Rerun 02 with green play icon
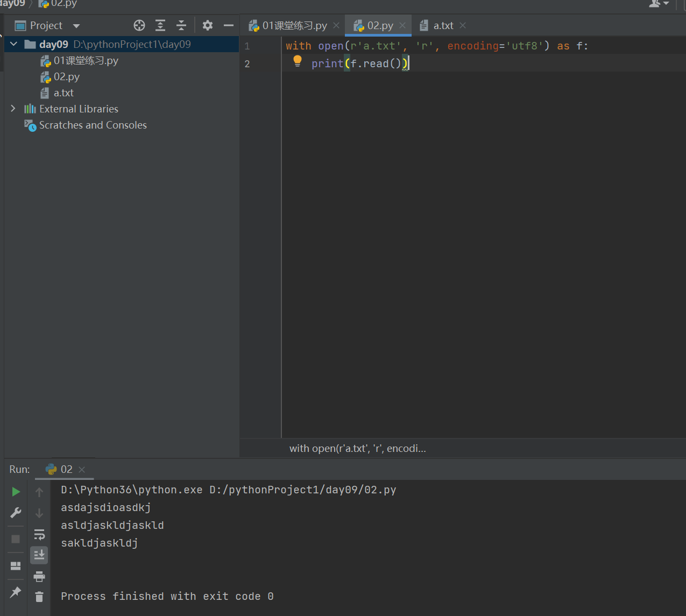This screenshot has height=616, width=686. (x=16, y=492)
